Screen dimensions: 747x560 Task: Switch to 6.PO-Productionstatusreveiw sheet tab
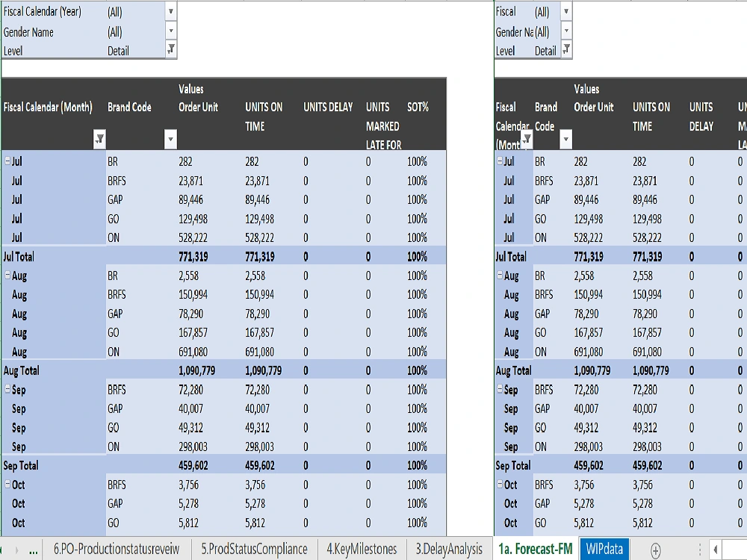117,549
